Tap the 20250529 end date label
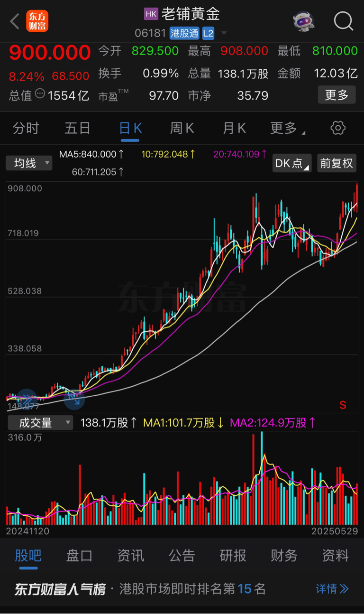364x614 pixels. (x=335, y=531)
